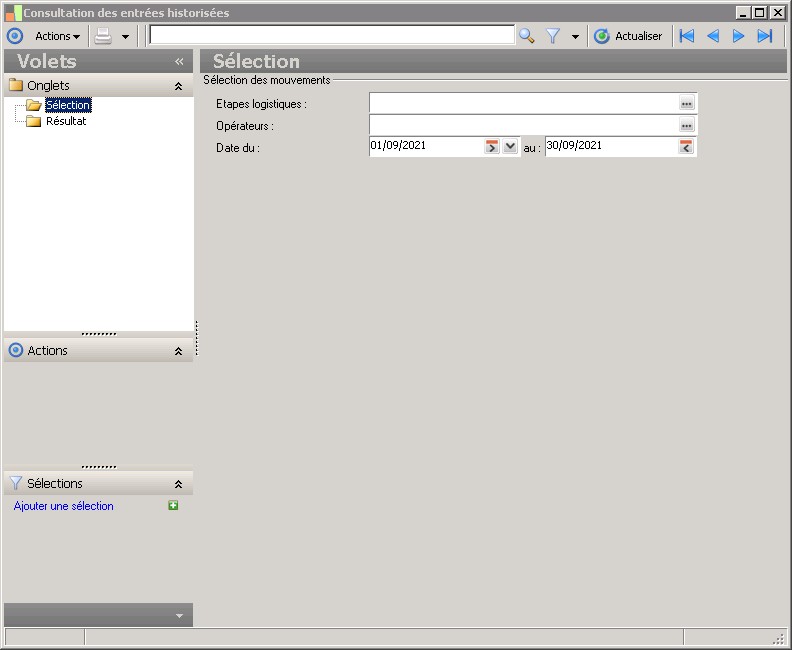Open the printer options dropdown arrow
Screen dimensions: 792x650
pos(125,36)
